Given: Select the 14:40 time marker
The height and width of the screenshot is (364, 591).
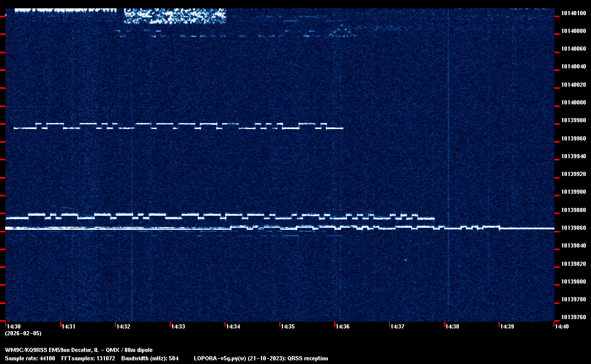Looking at the screenshot, I should 562,326.
